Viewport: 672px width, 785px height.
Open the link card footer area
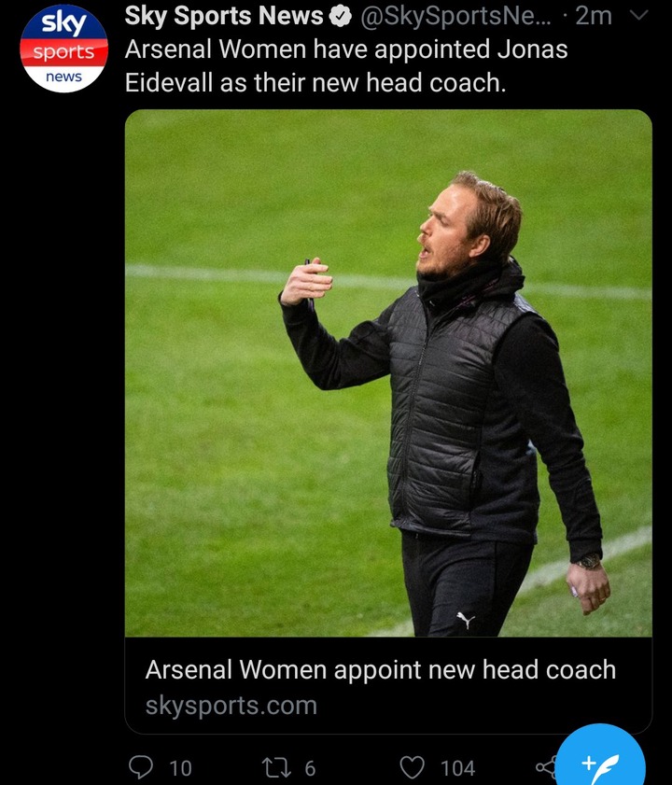pos(388,686)
